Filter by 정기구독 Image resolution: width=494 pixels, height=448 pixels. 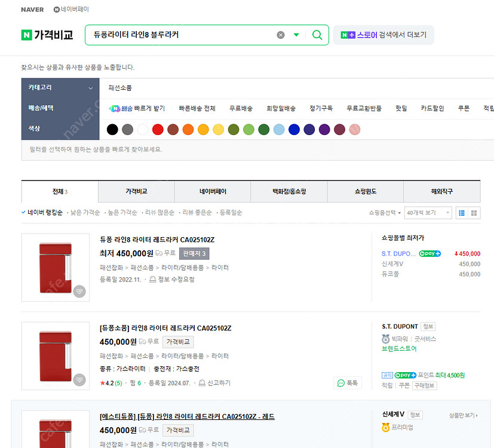tap(321, 108)
